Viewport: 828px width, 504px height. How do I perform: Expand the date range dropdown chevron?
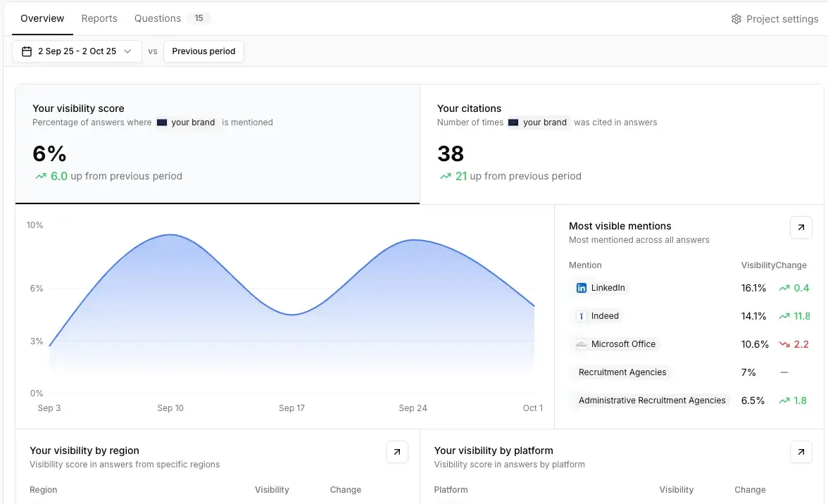click(x=127, y=51)
